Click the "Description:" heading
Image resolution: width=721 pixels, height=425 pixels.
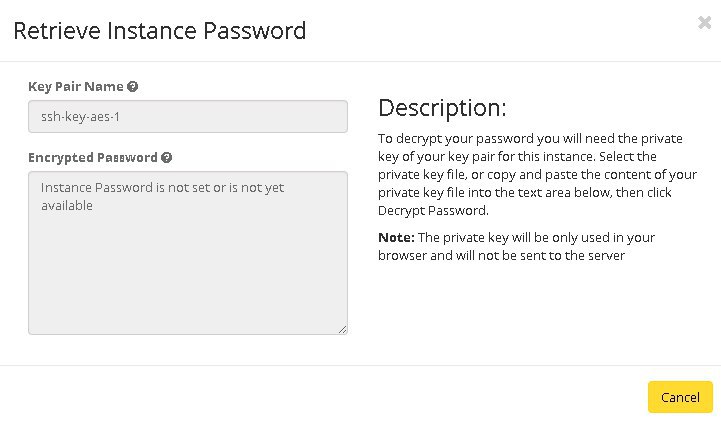pyautogui.click(x=442, y=108)
